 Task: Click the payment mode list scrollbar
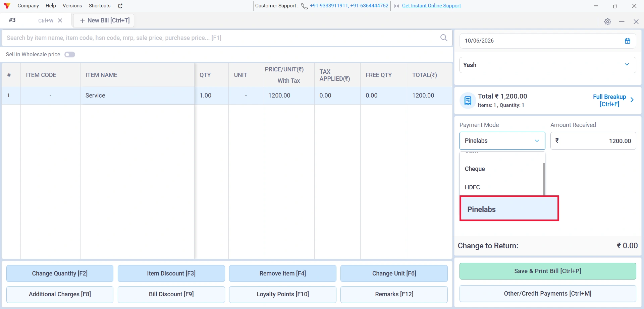coord(543,179)
